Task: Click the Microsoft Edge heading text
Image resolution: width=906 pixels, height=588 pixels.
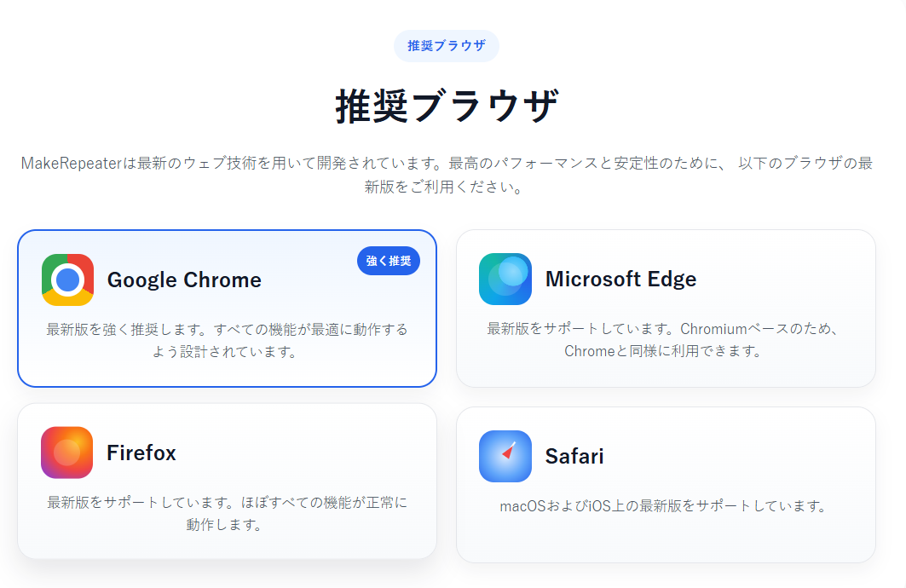Action: [620, 280]
